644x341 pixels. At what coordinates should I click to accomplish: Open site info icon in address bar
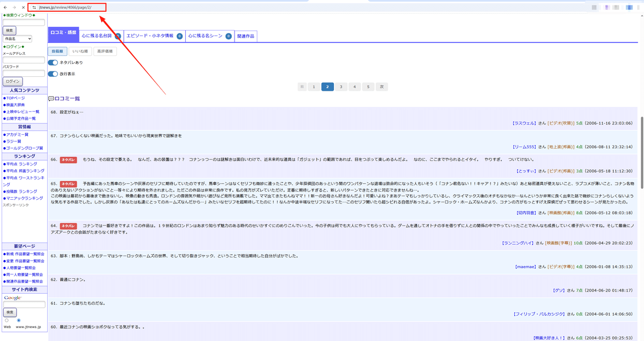pyautogui.click(x=34, y=8)
